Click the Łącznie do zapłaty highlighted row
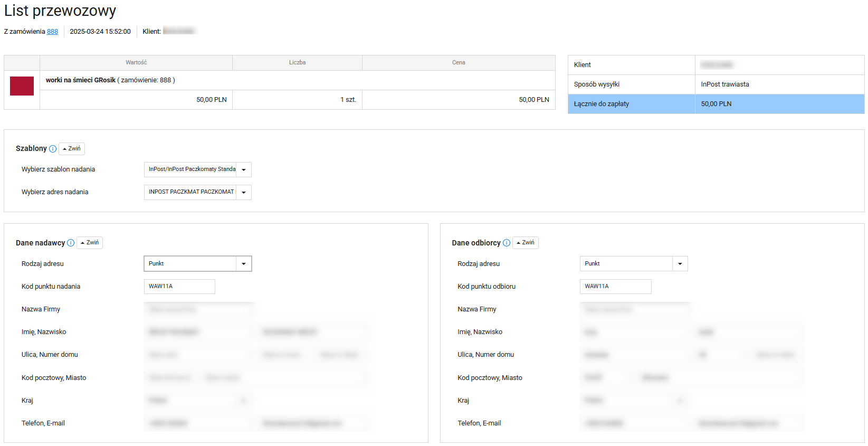 [x=716, y=104]
